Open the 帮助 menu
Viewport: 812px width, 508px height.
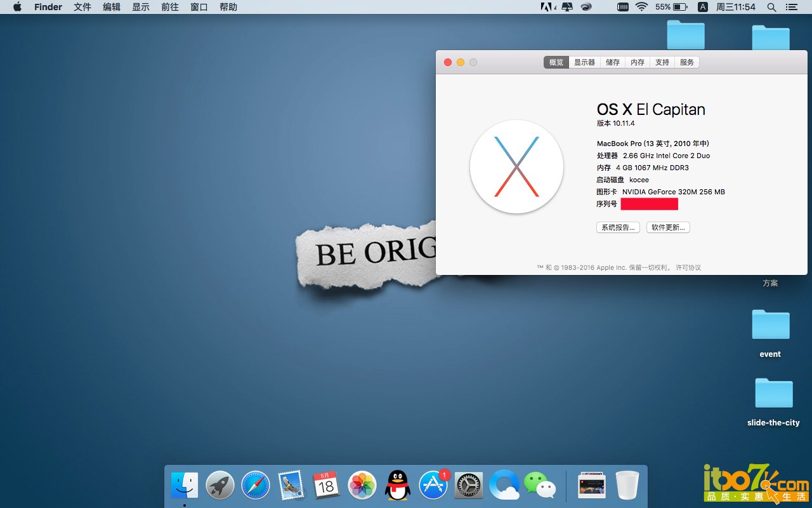pyautogui.click(x=228, y=7)
